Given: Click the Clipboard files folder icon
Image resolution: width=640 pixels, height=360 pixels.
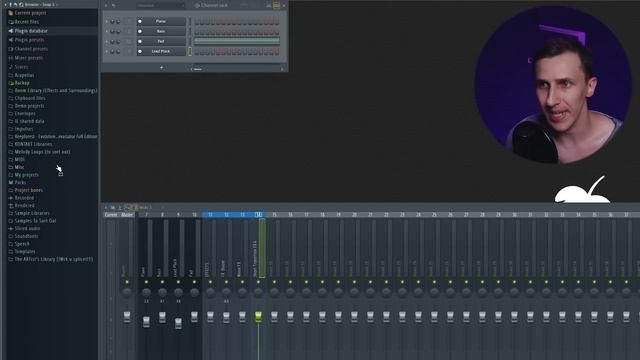Looking at the screenshot, I should coord(11,98).
